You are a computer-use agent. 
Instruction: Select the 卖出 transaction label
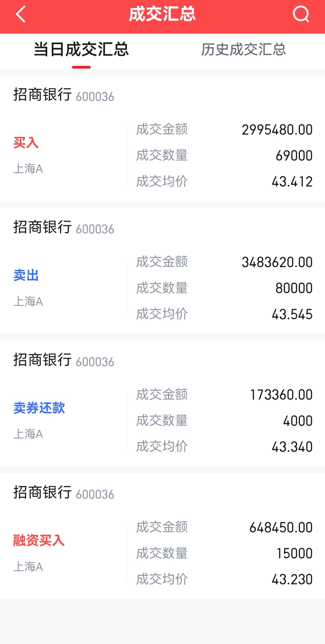click(26, 275)
